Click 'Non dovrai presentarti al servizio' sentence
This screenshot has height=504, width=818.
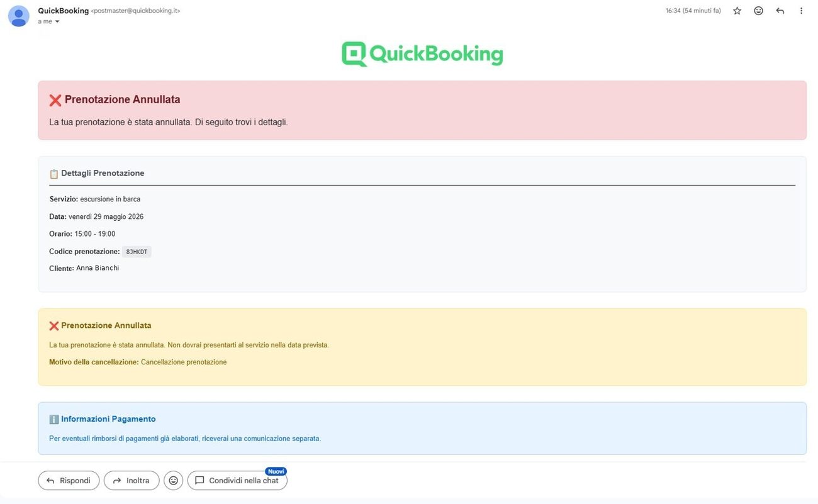249,345
